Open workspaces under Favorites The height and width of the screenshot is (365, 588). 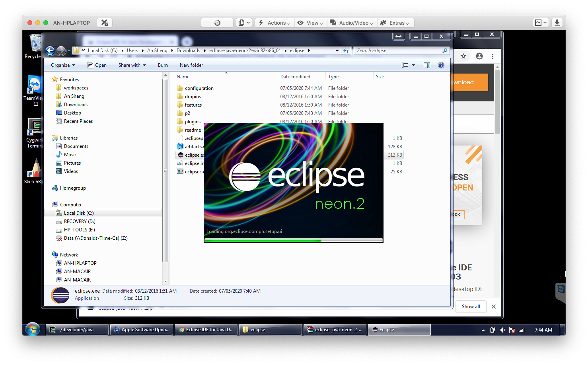coord(76,88)
